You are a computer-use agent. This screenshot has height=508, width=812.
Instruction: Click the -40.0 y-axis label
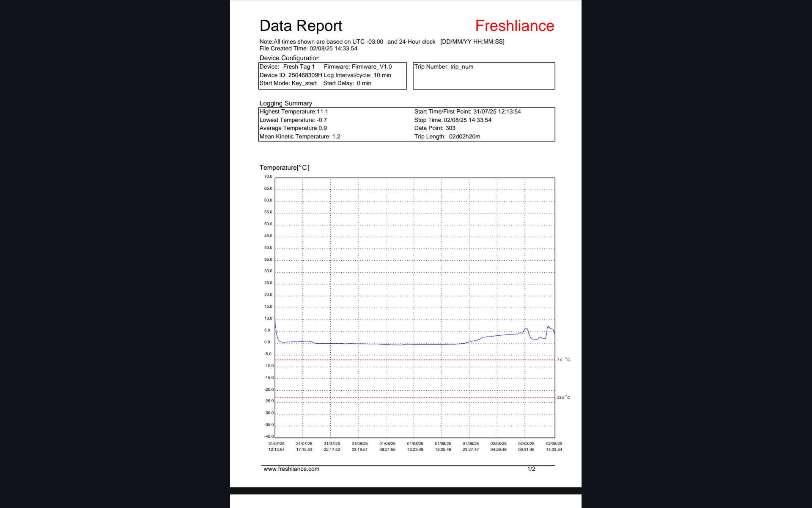pos(269,436)
